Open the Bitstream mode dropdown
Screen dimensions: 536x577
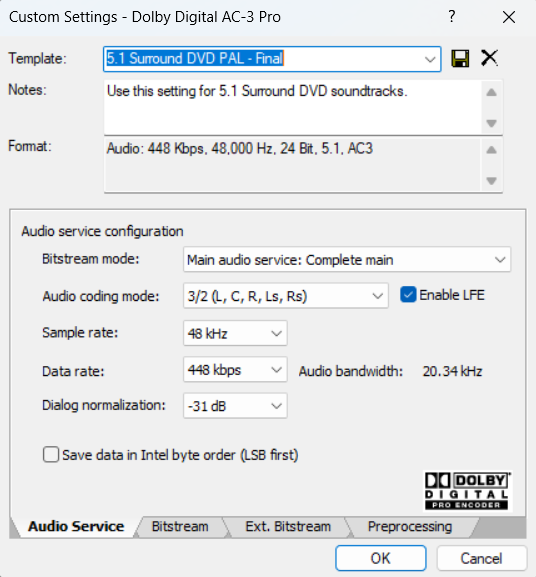pos(347,260)
